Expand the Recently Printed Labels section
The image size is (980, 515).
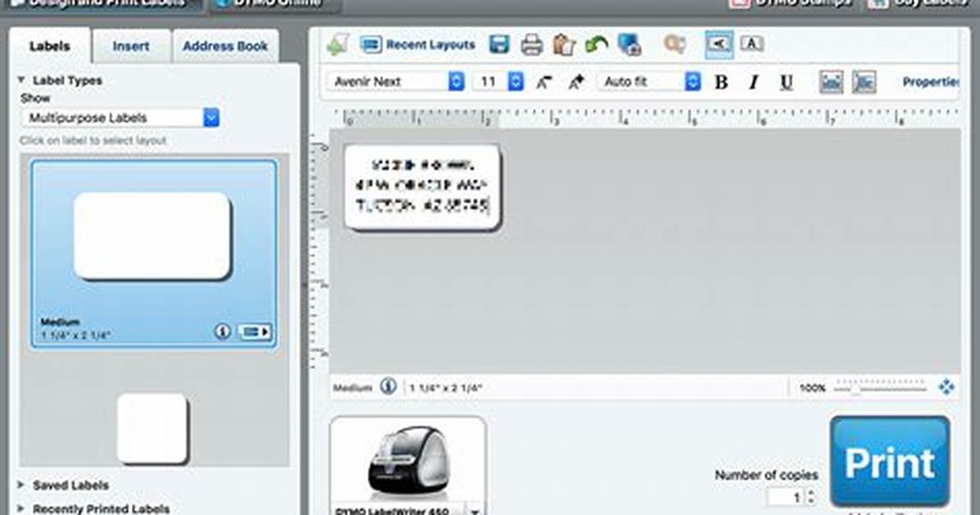pyautogui.click(x=21, y=508)
